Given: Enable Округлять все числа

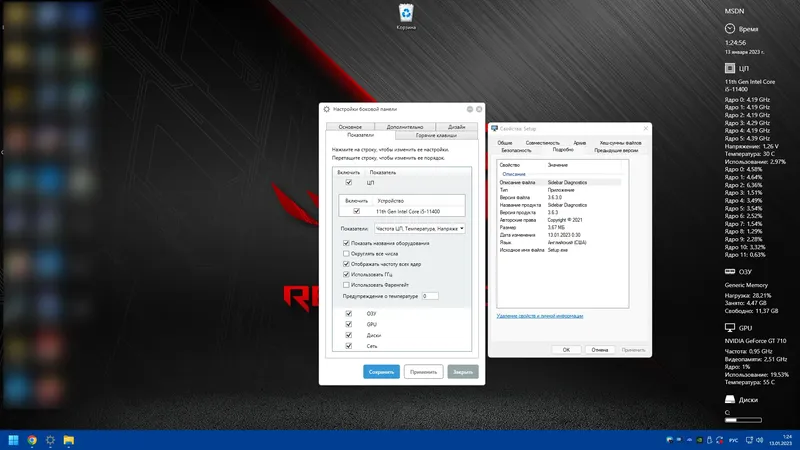Looking at the screenshot, I should pyautogui.click(x=346, y=254).
